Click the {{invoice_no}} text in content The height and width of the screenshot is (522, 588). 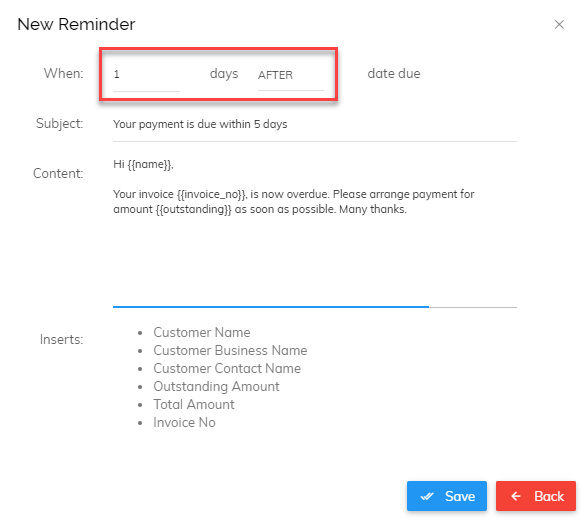pos(212,194)
